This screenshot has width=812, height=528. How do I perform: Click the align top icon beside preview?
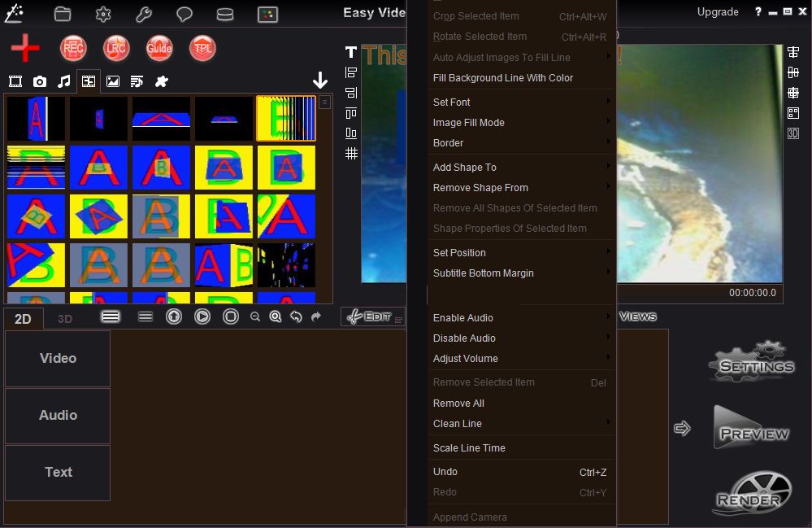[351, 113]
